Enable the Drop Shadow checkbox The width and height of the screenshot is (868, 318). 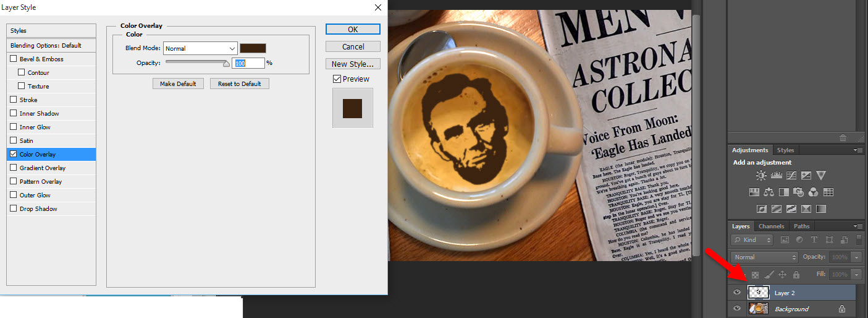(x=14, y=208)
